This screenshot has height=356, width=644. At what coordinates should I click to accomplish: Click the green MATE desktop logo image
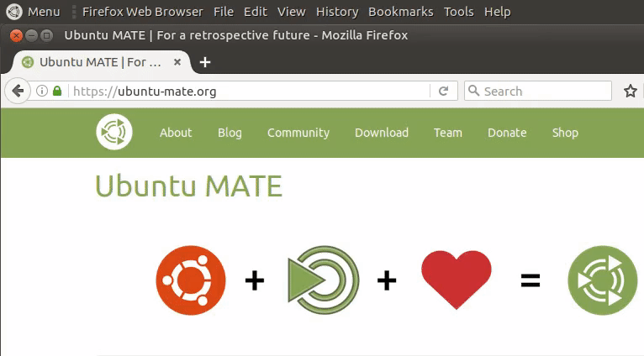[x=324, y=280]
